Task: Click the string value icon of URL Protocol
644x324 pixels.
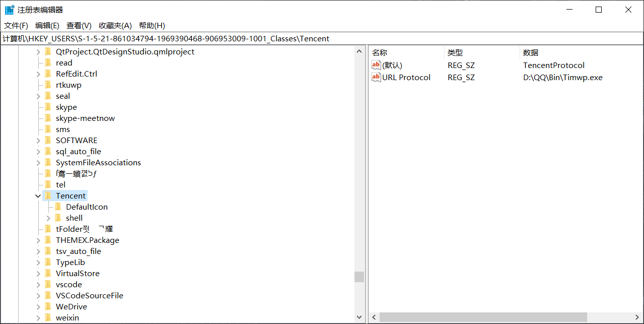Action: pyautogui.click(x=376, y=77)
